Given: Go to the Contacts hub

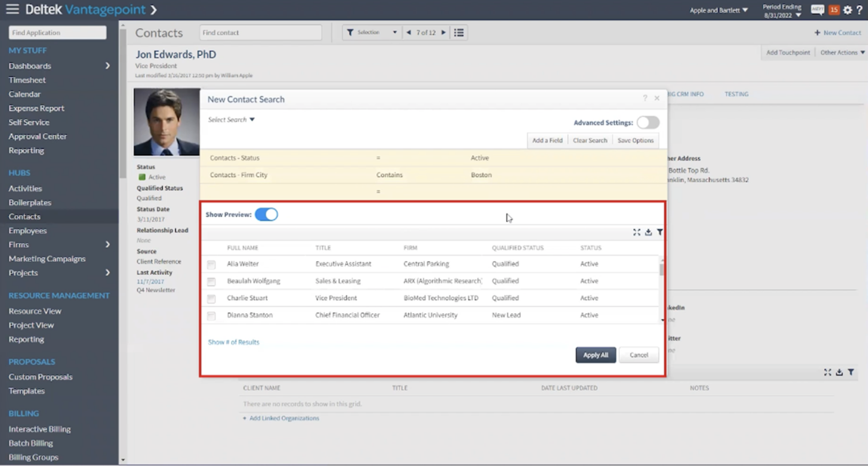Looking at the screenshot, I should pyautogui.click(x=25, y=217).
